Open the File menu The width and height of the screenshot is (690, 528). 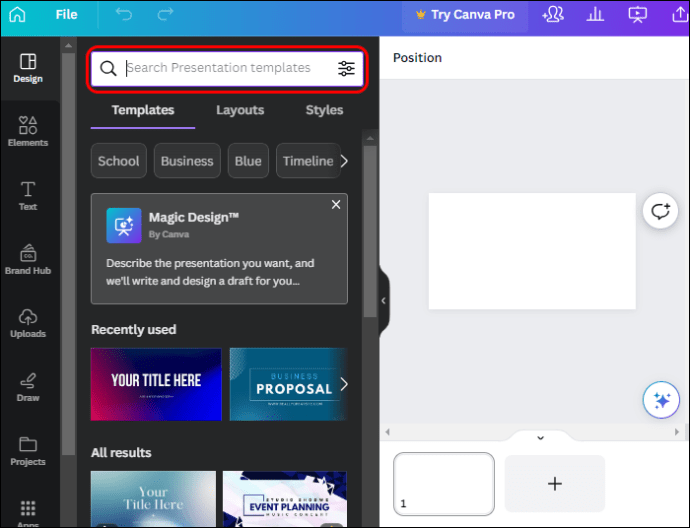tap(66, 15)
